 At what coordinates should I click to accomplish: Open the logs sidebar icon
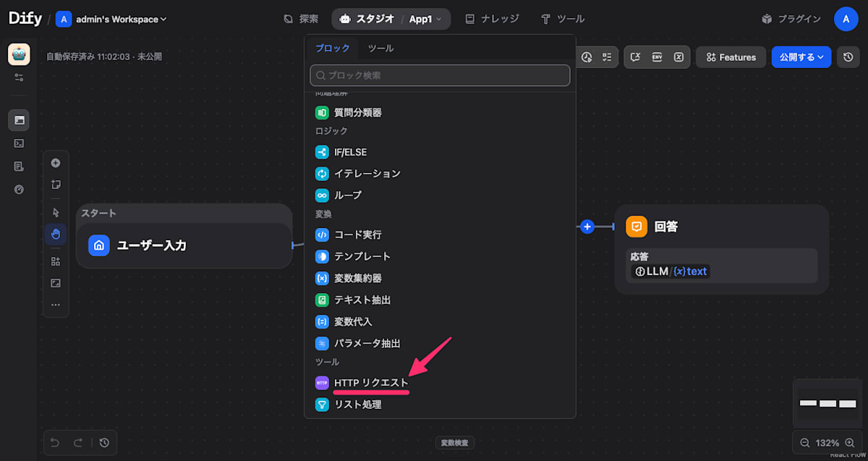click(19, 166)
